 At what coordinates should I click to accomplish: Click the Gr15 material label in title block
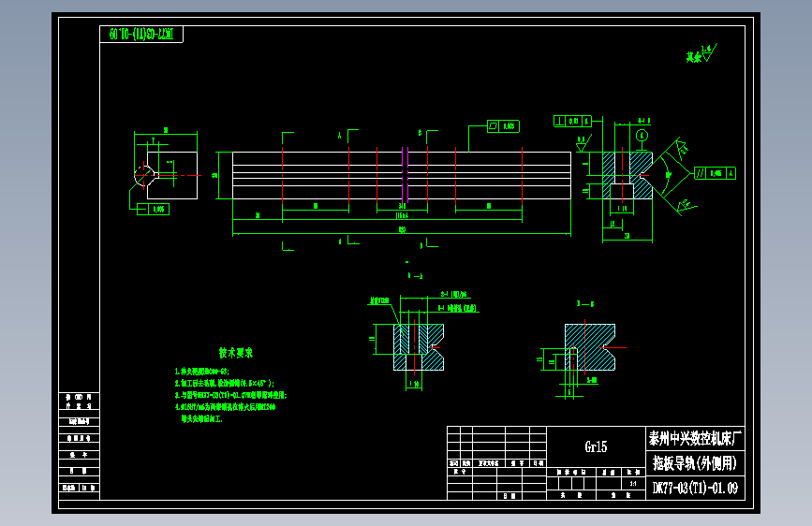[596, 446]
